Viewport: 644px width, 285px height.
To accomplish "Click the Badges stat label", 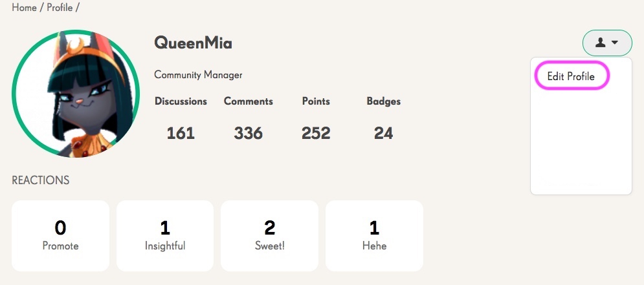I will coord(384,101).
